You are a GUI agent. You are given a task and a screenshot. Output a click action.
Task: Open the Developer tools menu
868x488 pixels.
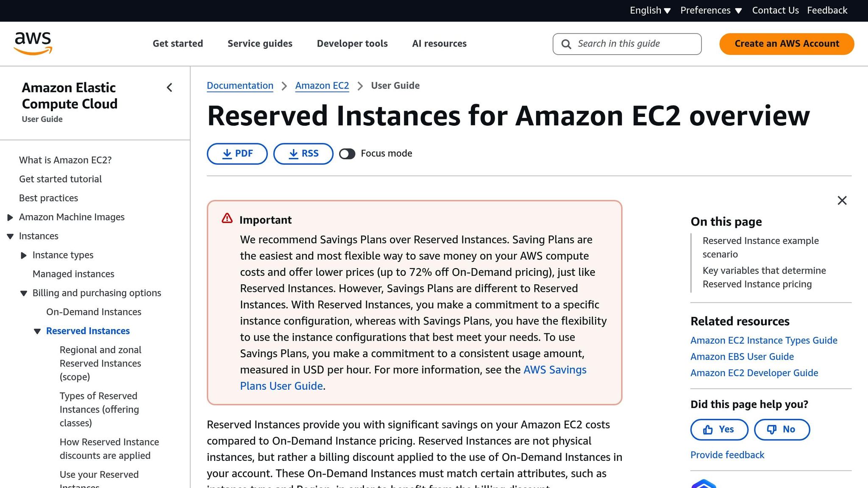pos(352,43)
